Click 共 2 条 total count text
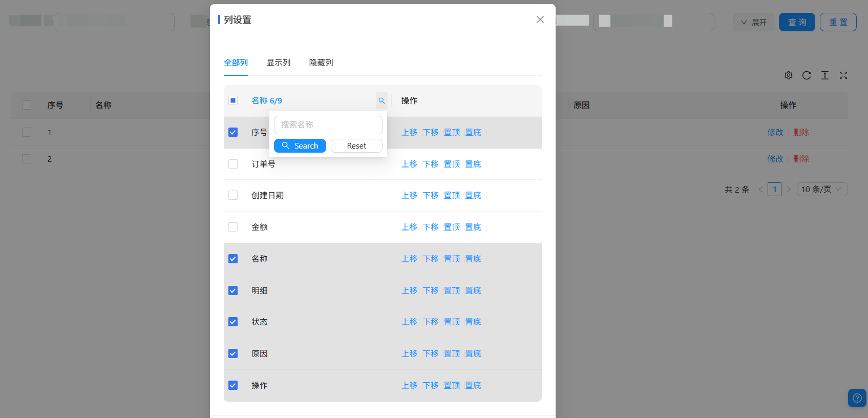 (736, 190)
